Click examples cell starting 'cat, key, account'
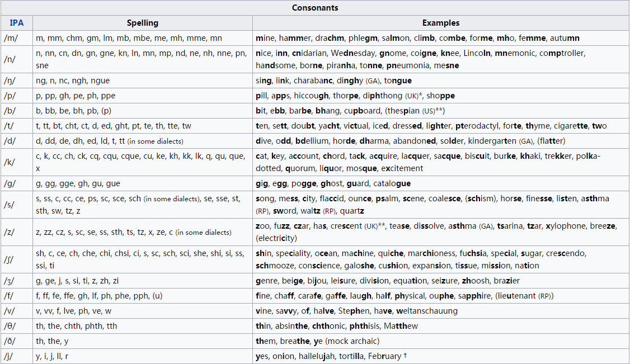Viewport: 630px width, 364px height. 441,162
